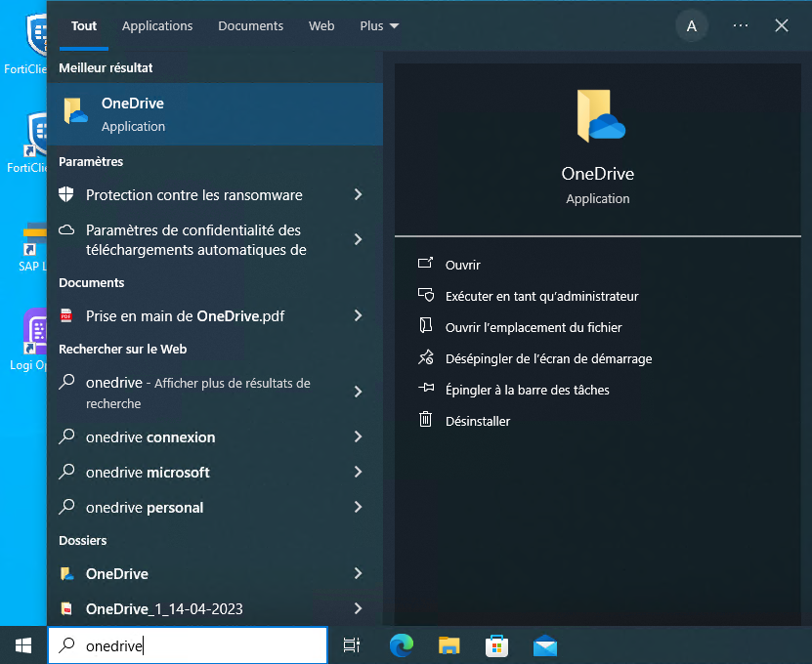This screenshot has width=812, height=664.
Task: Click Épingler à la barre des tâches
Action: pos(527,390)
